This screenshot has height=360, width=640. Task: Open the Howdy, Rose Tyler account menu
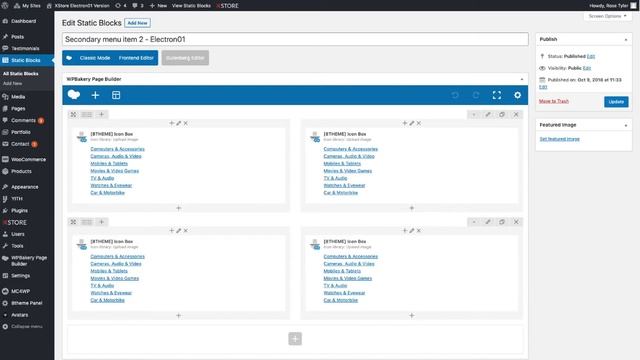tap(612, 6)
